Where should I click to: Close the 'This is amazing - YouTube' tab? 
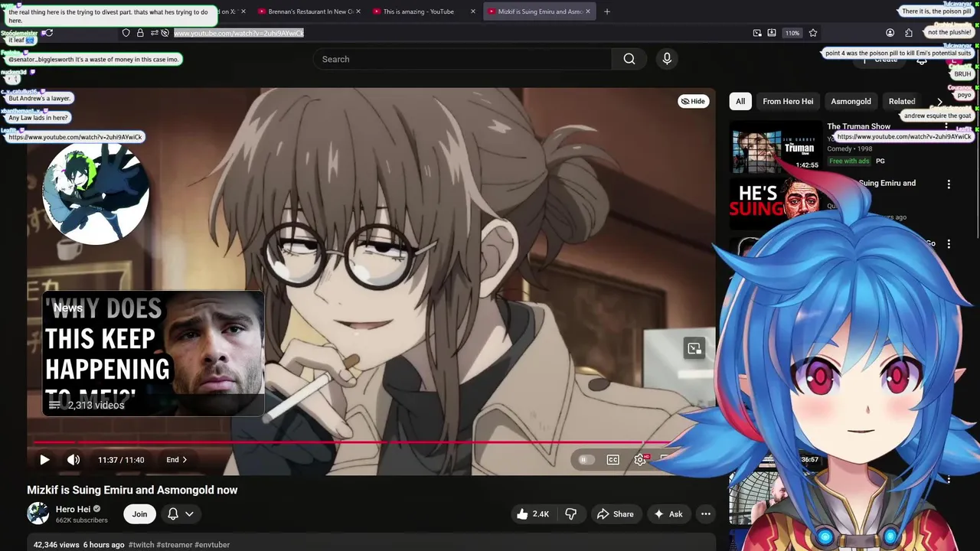(472, 11)
